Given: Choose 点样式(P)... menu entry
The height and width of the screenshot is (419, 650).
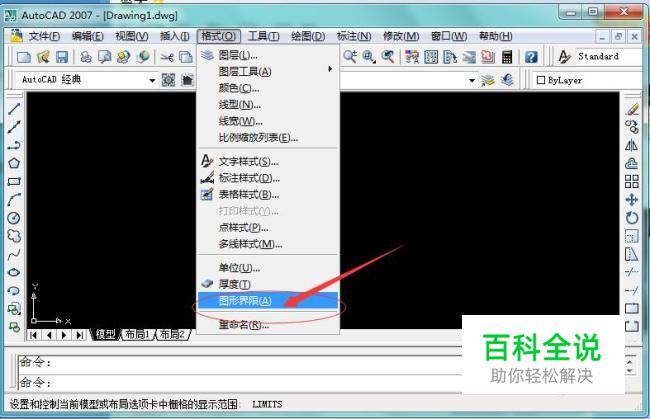Looking at the screenshot, I should [x=268, y=228].
